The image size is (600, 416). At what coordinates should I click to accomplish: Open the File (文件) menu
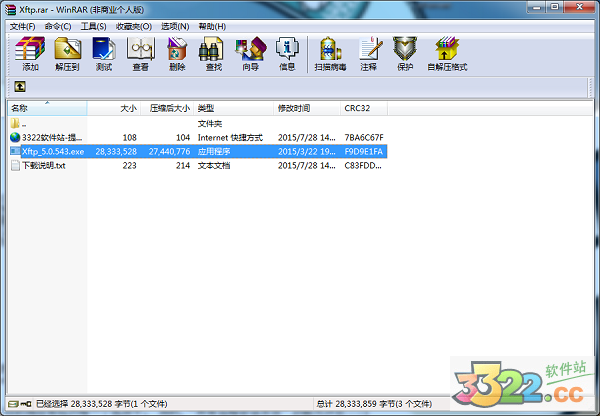pyautogui.click(x=22, y=26)
